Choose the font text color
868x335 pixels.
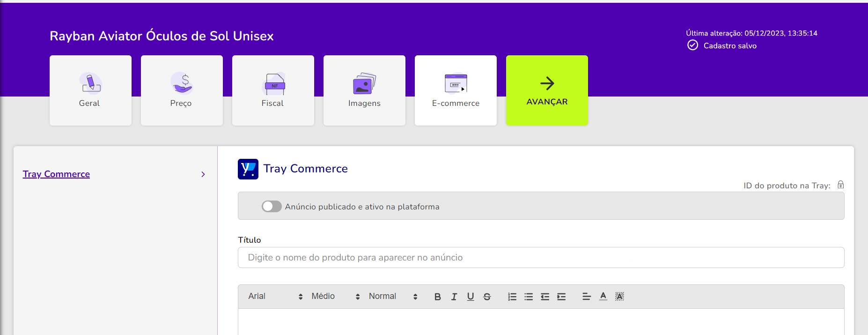(x=603, y=297)
